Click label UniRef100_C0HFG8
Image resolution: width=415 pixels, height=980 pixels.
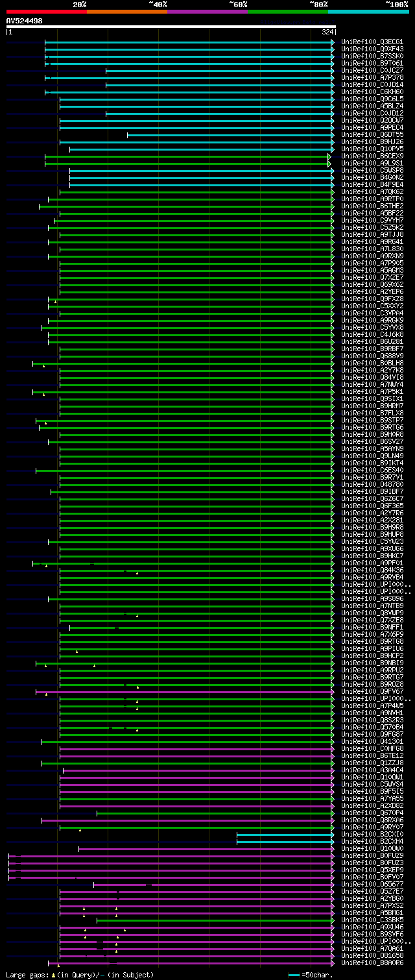point(372,749)
